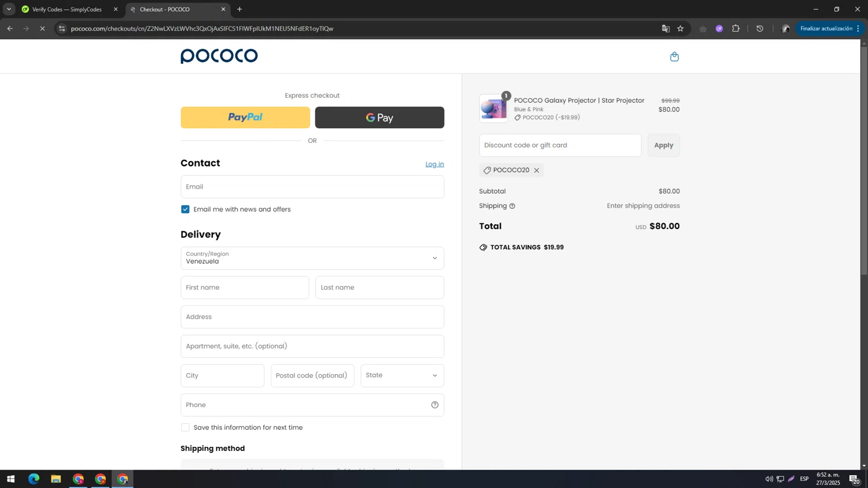Image resolution: width=868 pixels, height=488 pixels.
Task: Click the First name field
Action: 245,287
